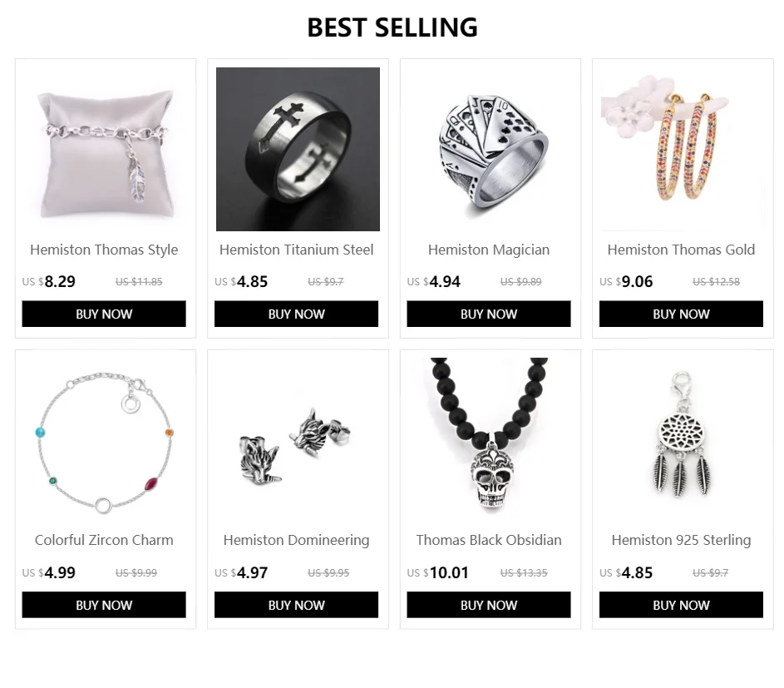The height and width of the screenshot is (688, 784).
Task: Open the colorful gold hoop earrings image
Action: click(x=683, y=149)
